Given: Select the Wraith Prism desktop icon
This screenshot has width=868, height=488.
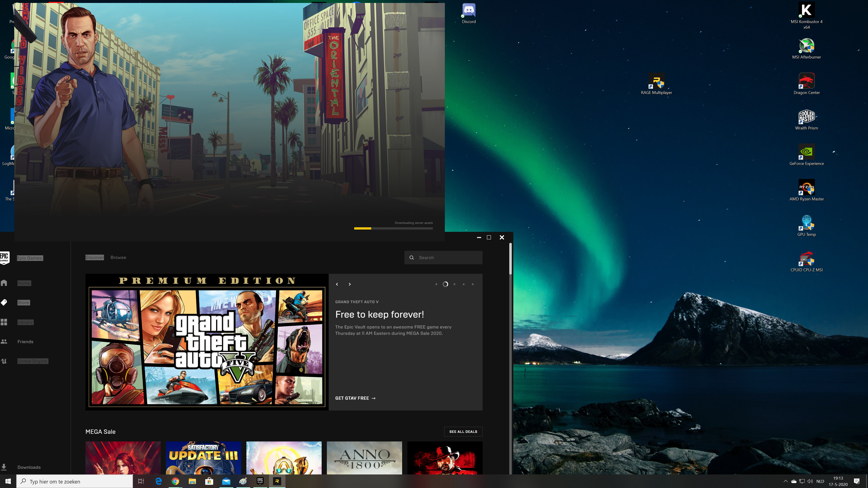Looking at the screenshot, I should click(806, 120).
